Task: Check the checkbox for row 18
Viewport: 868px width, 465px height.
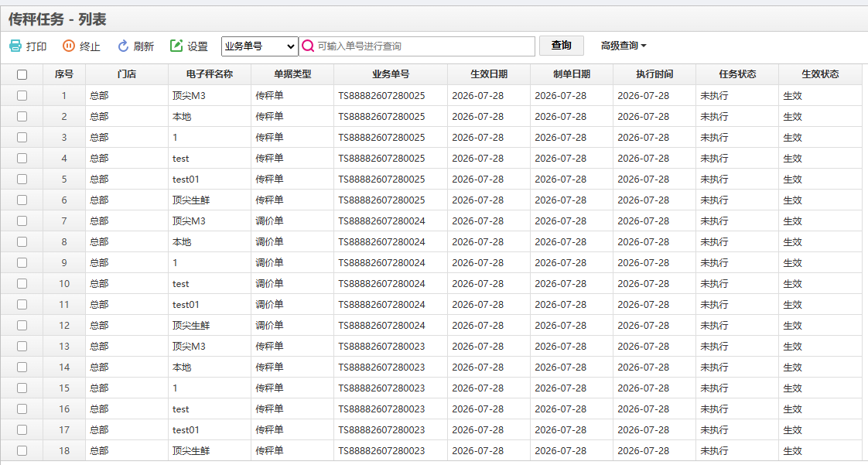Action: [22, 450]
